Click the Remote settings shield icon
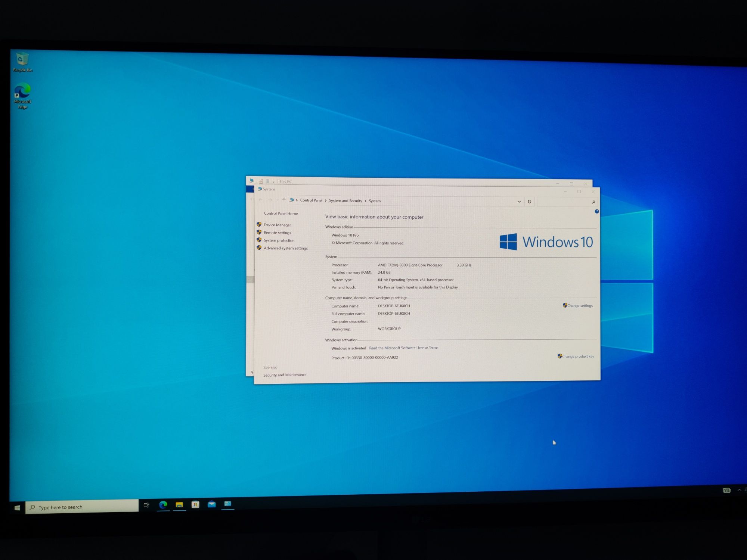Viewport: 747px width, 560px height. [x=259, y=232]
